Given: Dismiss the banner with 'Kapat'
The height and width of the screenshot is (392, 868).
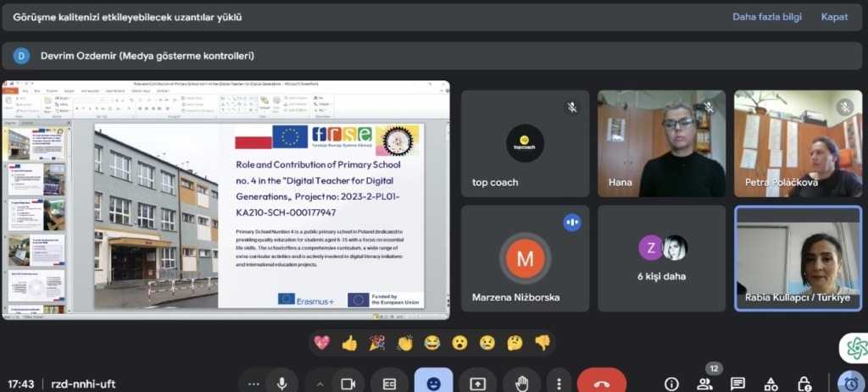Looking at the screenshot, I should pyautogui.click(x=834, y=17).
